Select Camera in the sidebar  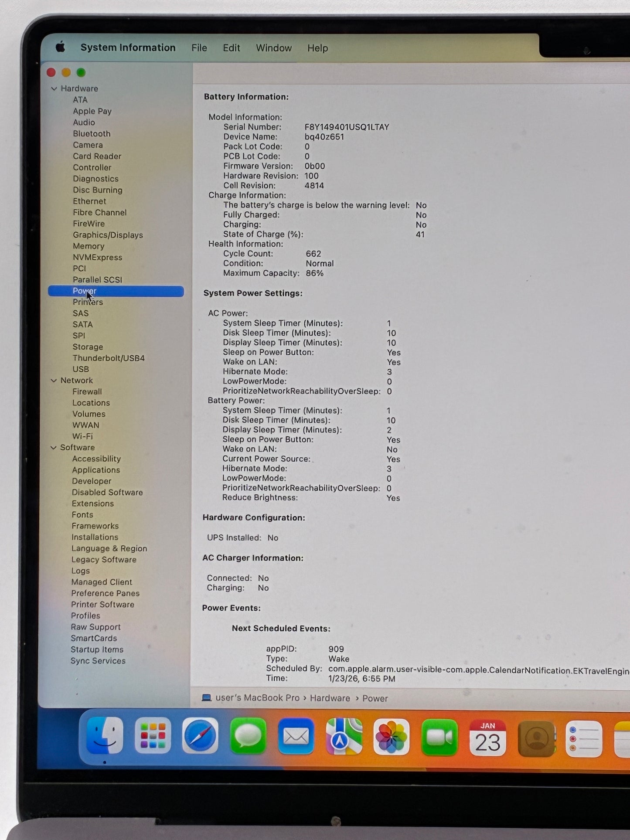click(x=88, y=145)
